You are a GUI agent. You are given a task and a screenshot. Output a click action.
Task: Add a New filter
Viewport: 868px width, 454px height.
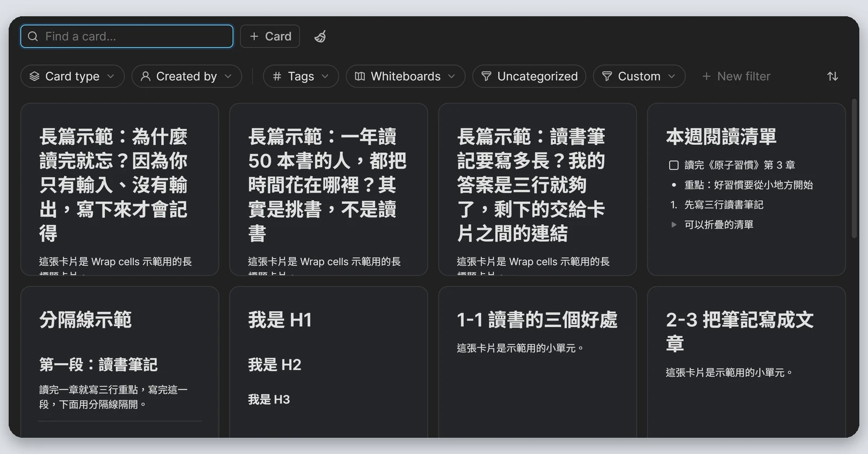tap(736, 76)
